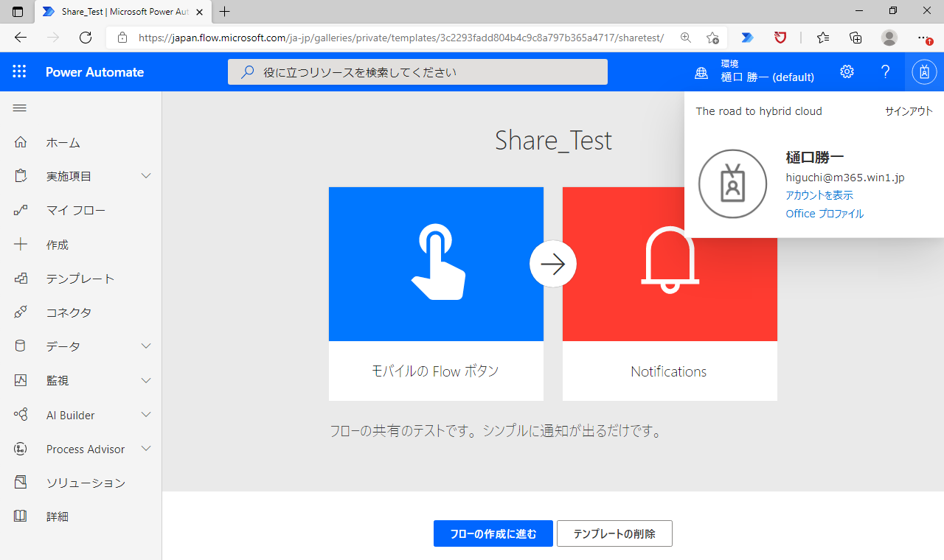Click the flow icon beside マイ フロー
The width and height of the screenshot is (944, 560).
(21, 210)
